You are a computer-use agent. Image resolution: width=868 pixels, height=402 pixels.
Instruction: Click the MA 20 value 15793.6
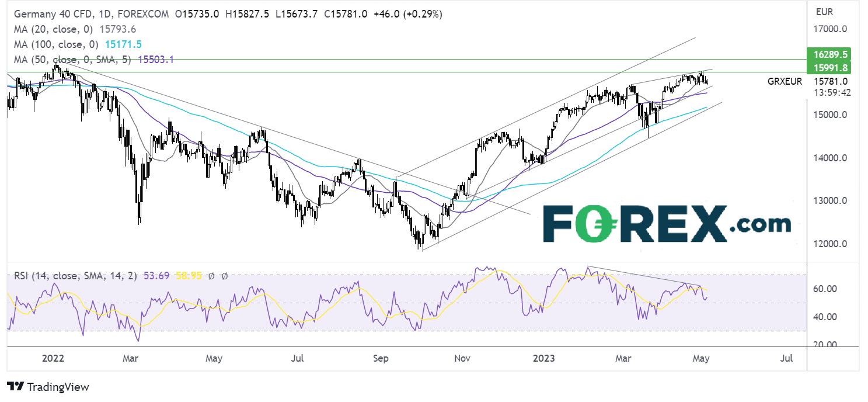pyautogui.click(x=118, y=29)
